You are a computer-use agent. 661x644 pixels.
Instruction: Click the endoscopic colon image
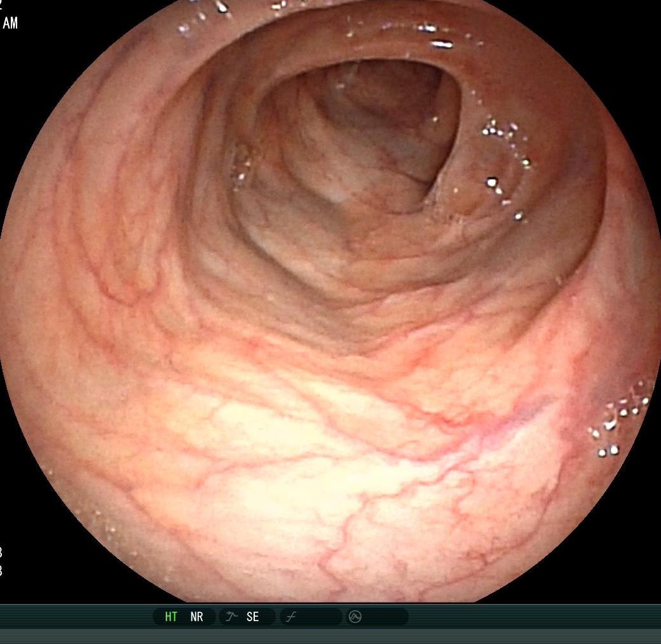point(330,301)
